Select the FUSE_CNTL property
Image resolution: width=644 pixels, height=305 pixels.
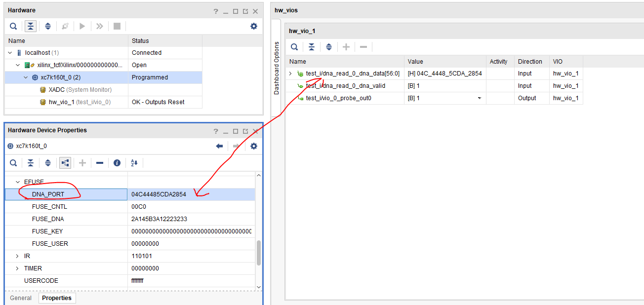[x=49, y=207]
